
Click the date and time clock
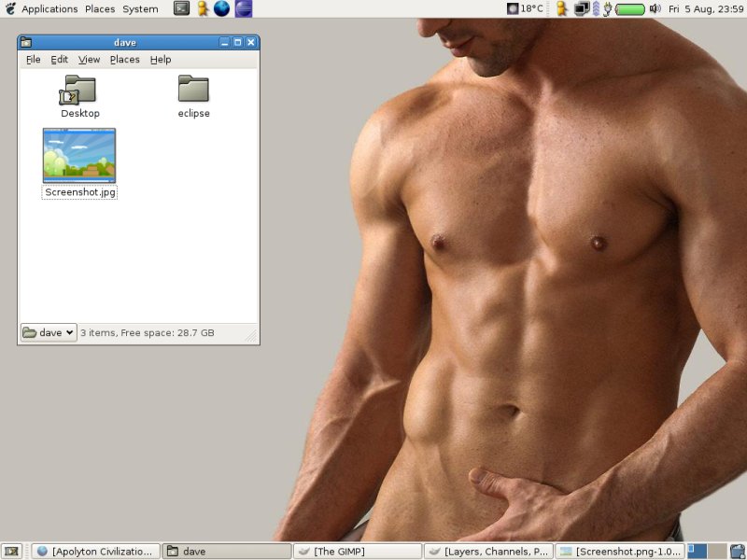704,8
